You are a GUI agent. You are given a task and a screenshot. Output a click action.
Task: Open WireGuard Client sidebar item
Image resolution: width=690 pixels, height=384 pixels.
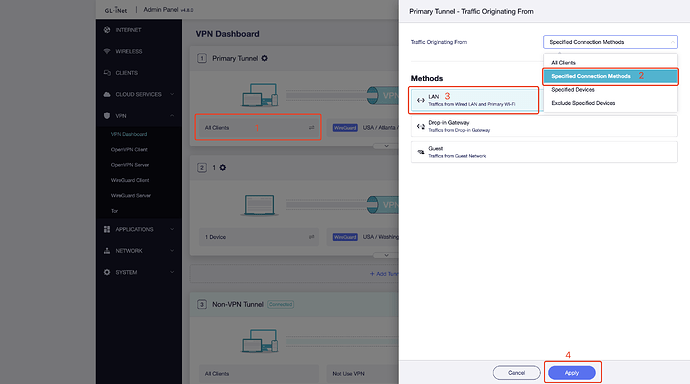pyautogui.click(x=130, y=180)
